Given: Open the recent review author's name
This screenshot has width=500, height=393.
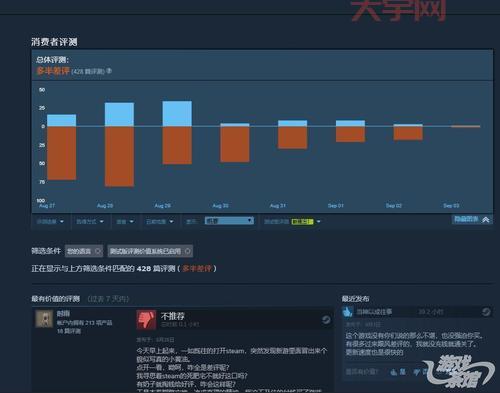Looking at the screenshot, I should (374, 312).
